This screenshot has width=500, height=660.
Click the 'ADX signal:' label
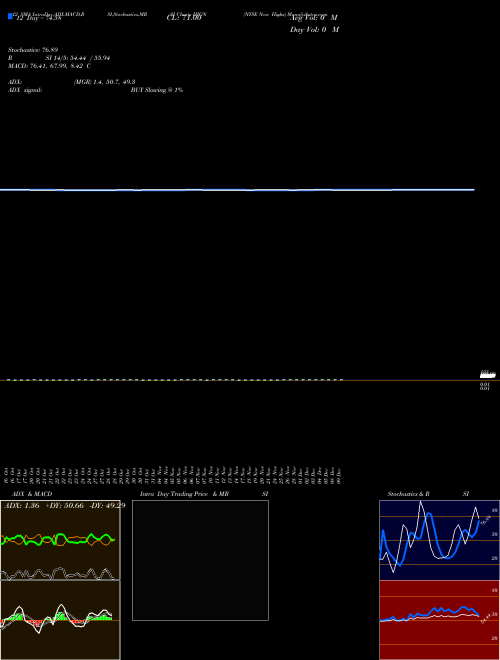tap(25, 90)
